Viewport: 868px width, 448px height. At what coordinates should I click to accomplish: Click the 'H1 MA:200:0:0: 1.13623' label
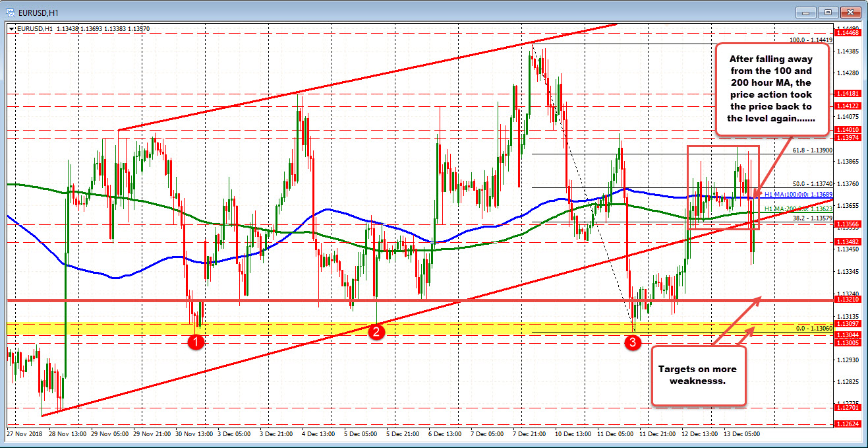pyautogui.click(x=798, y=208)
